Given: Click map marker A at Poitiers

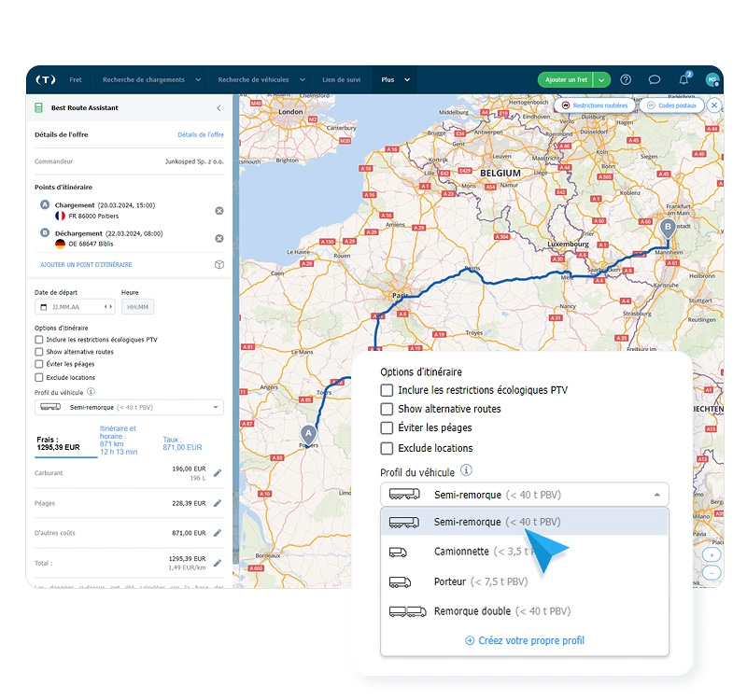Looking at the screenshot, I should click(308, 435).
